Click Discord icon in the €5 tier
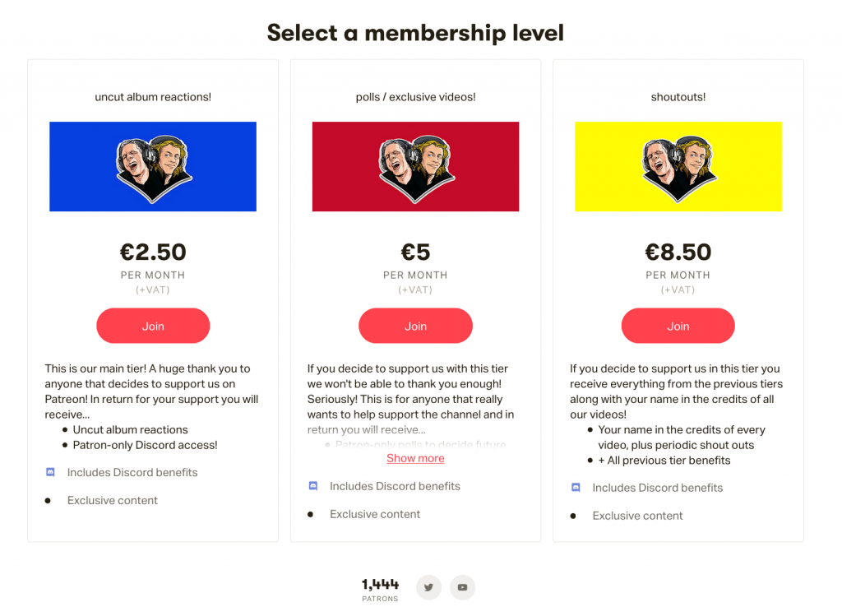 pyautogui.click(x=312, y=486)
